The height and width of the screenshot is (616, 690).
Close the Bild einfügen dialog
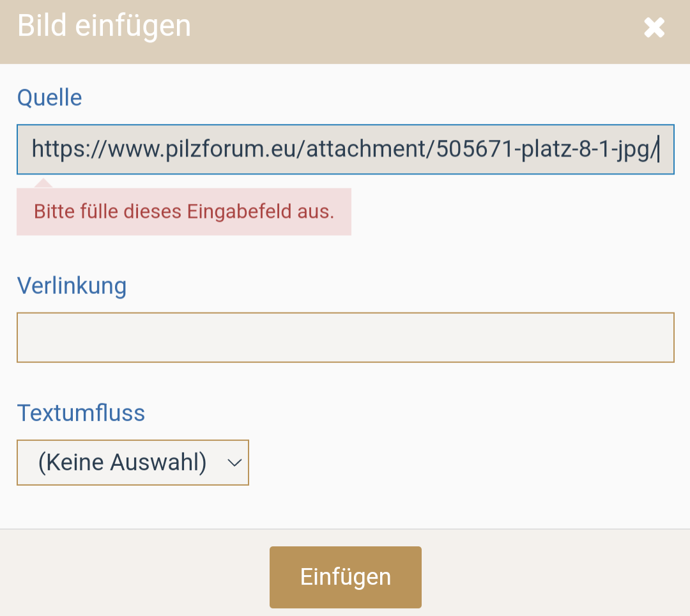pyautogui.click(x=654, y=27)
